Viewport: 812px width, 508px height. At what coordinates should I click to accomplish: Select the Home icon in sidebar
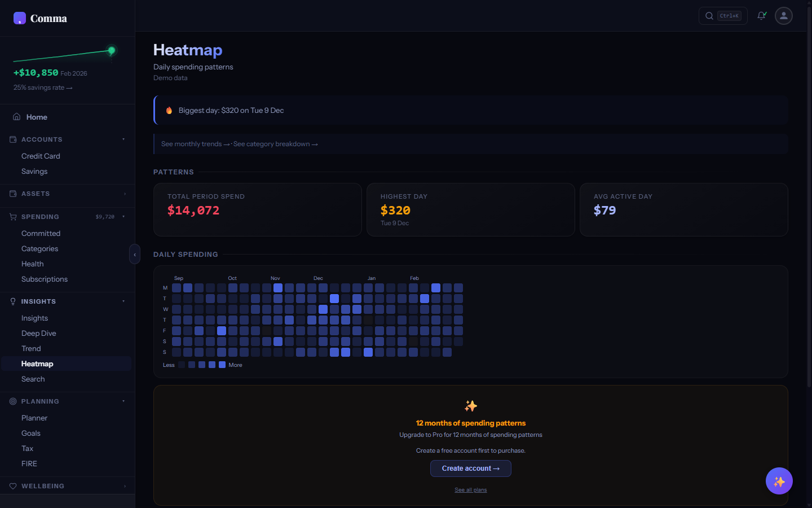(17, 117)
